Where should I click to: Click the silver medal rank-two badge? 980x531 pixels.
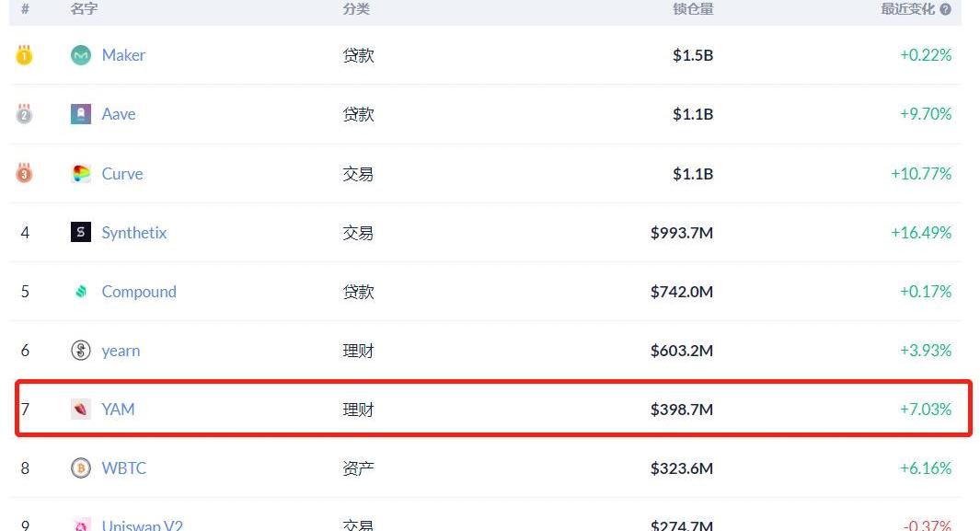click(x=25, y=114)
